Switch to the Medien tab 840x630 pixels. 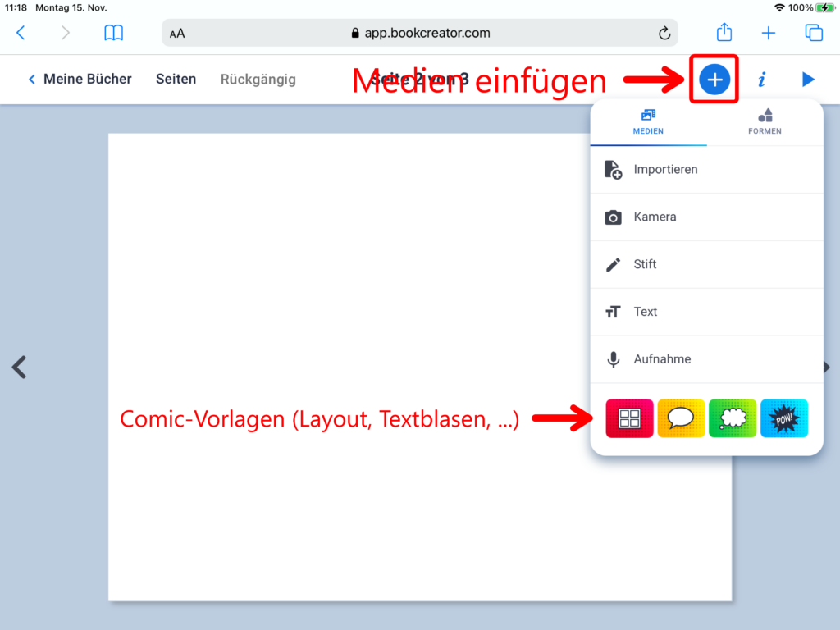648,122
